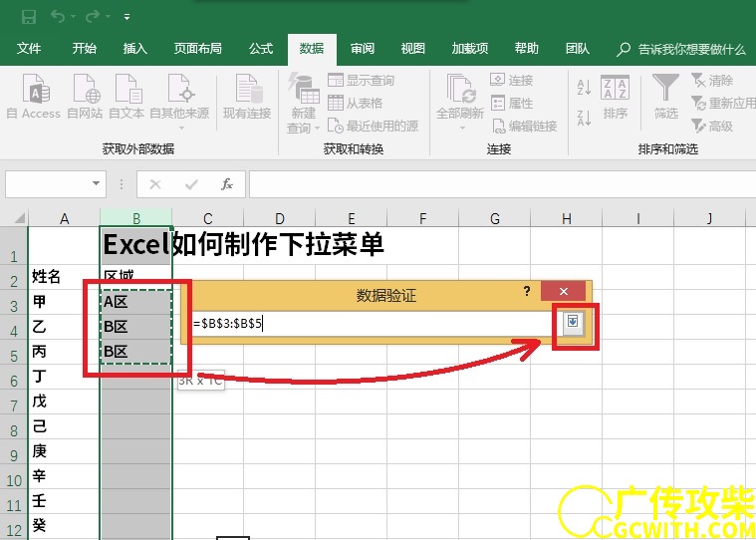Select column B header
The width and height of the screenshot is (756, 540).
point(136,218)
